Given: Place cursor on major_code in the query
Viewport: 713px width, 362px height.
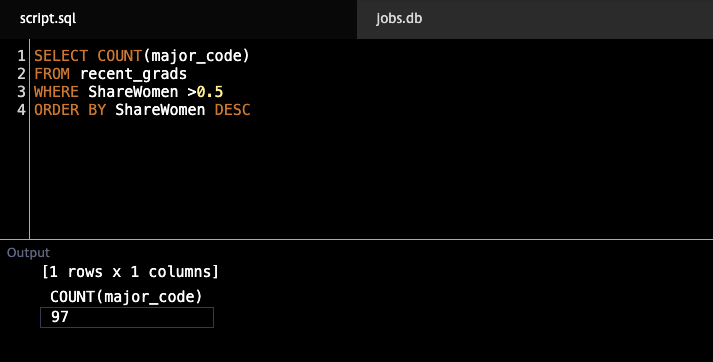Looking at the screenshot, I should 196,56.
